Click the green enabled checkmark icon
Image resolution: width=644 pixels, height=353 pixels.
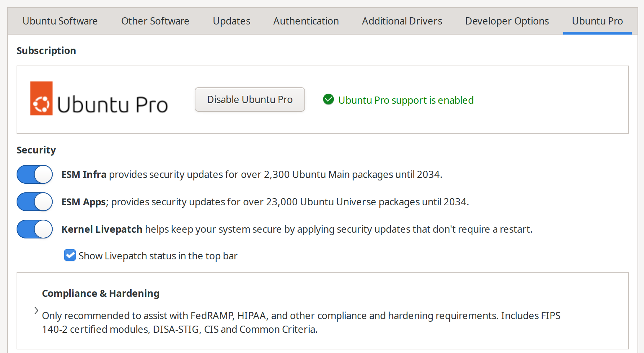pyautogui.click(x=328, y=99)
